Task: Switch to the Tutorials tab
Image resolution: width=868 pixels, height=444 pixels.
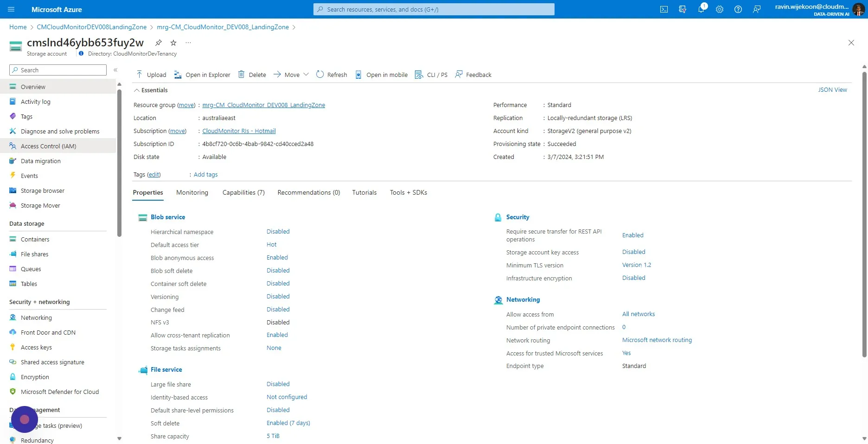Action: (x=364, y=192)
